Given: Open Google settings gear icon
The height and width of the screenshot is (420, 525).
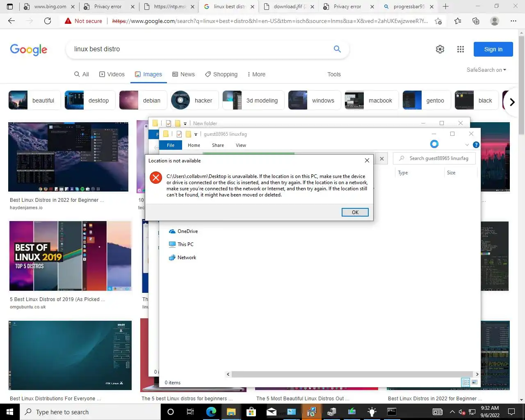Looking at the screenshot, I should tap(440, 49).
